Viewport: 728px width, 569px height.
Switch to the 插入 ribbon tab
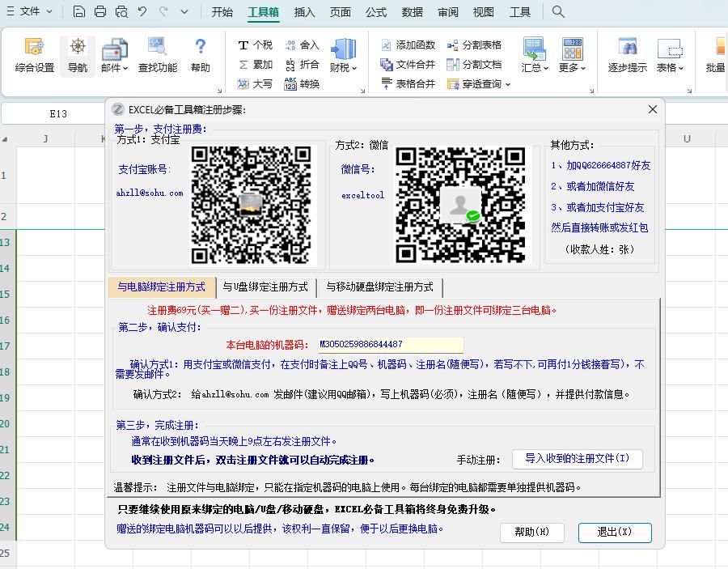[x=305, y=12]
